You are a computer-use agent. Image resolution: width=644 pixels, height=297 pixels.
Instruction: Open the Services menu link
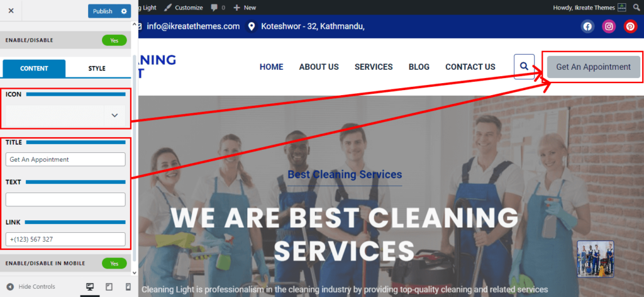click(x=374, y=67)
